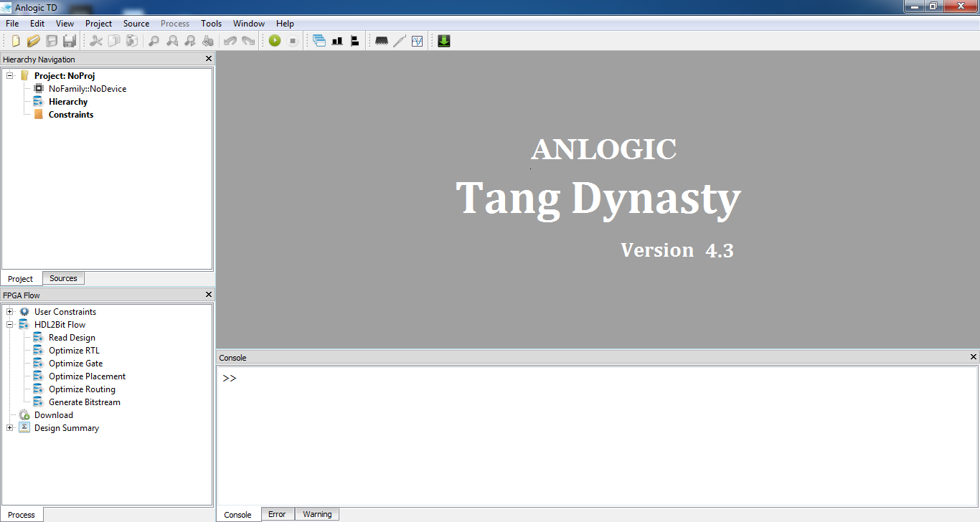This screenshot has height=522, width=980.
Task: Select NoFamily::NoDevice in the tree
Action: click(x=88, y=89)
